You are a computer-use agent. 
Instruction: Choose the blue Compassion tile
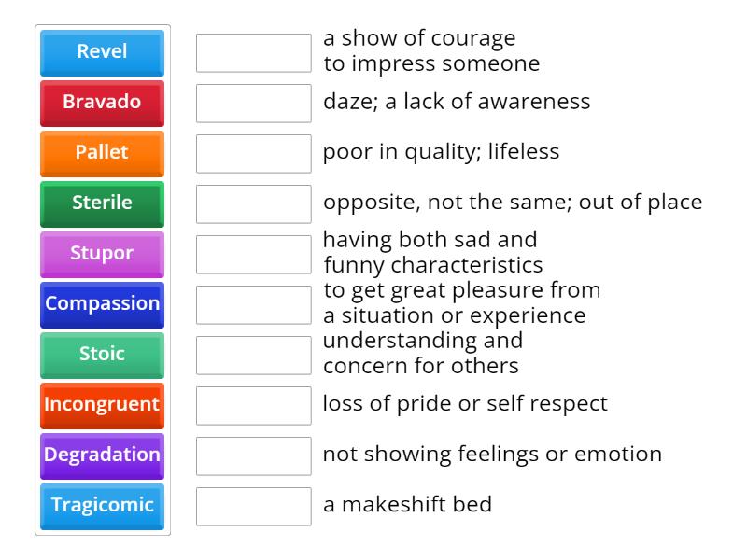tap(103, 304)
